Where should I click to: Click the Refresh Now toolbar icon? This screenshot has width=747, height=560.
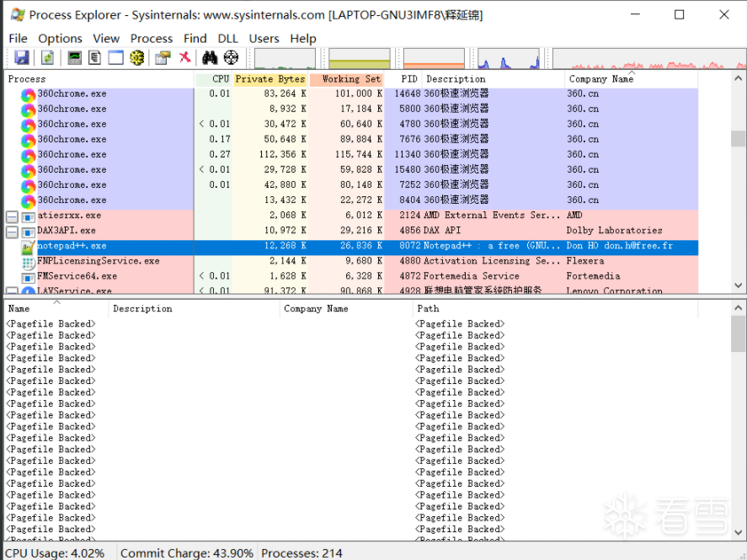coord(47,57)
